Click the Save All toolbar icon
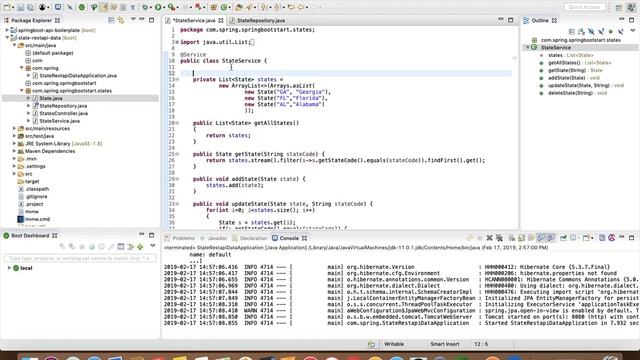 pyautogui.click(x=30, y=7)
